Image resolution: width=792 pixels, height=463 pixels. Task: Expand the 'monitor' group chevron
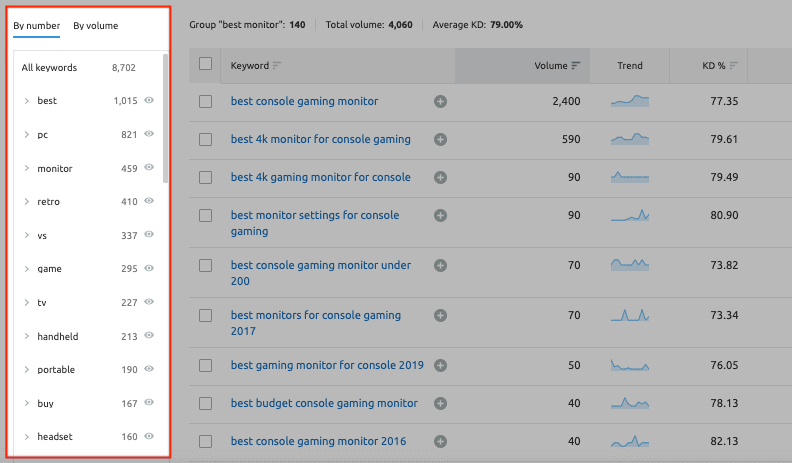27,168
